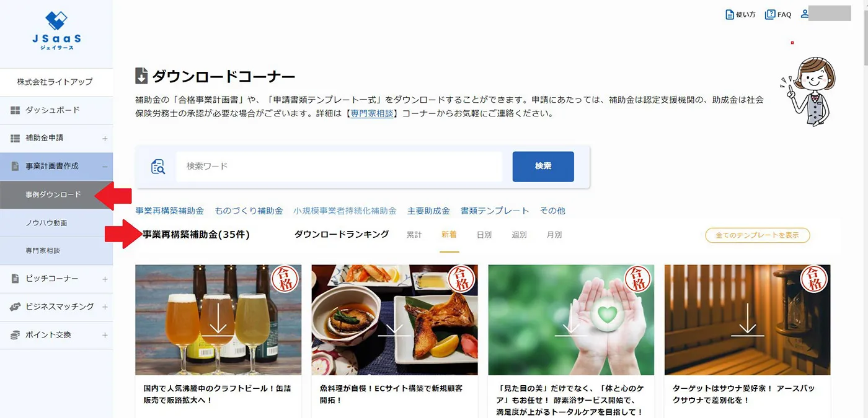868x418 pixels.
Task: Click the 検索ワード input field
Action: click(339, 167)
